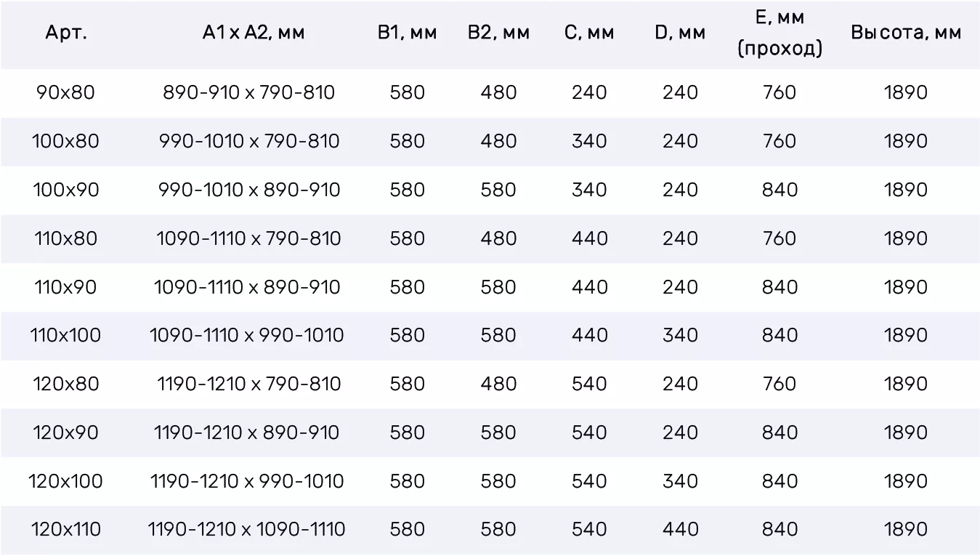Click the B2, мм column header

[498, 33]
